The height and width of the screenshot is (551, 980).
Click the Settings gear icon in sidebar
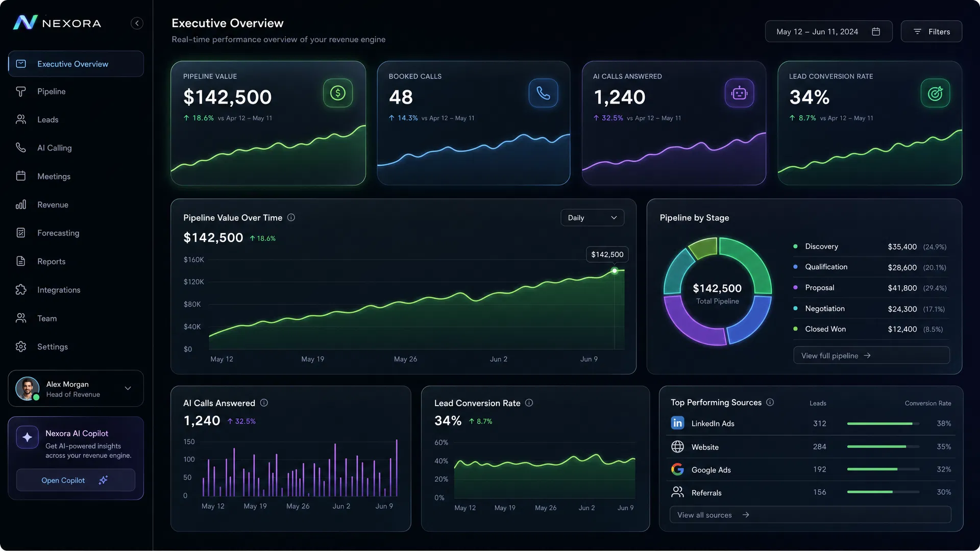(x=21, y=346)
